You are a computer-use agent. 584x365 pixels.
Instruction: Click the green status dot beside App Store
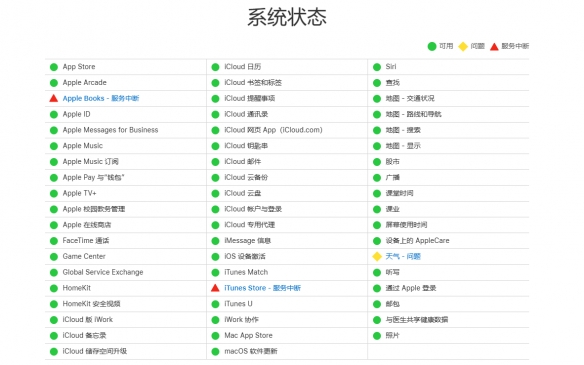click(54, 67)
